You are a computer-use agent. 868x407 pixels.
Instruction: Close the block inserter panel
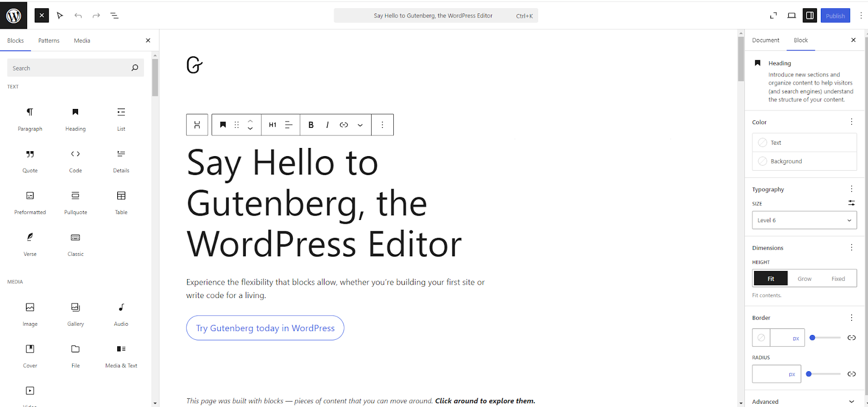pos(148,41)
